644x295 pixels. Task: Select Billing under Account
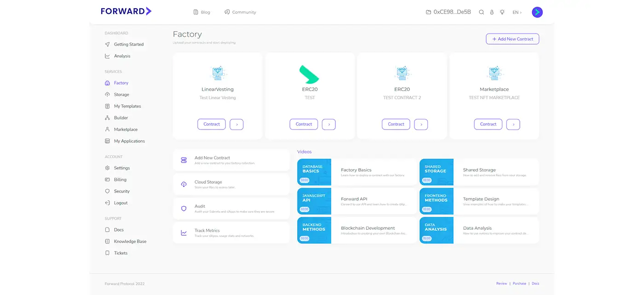tap(120, 180)
